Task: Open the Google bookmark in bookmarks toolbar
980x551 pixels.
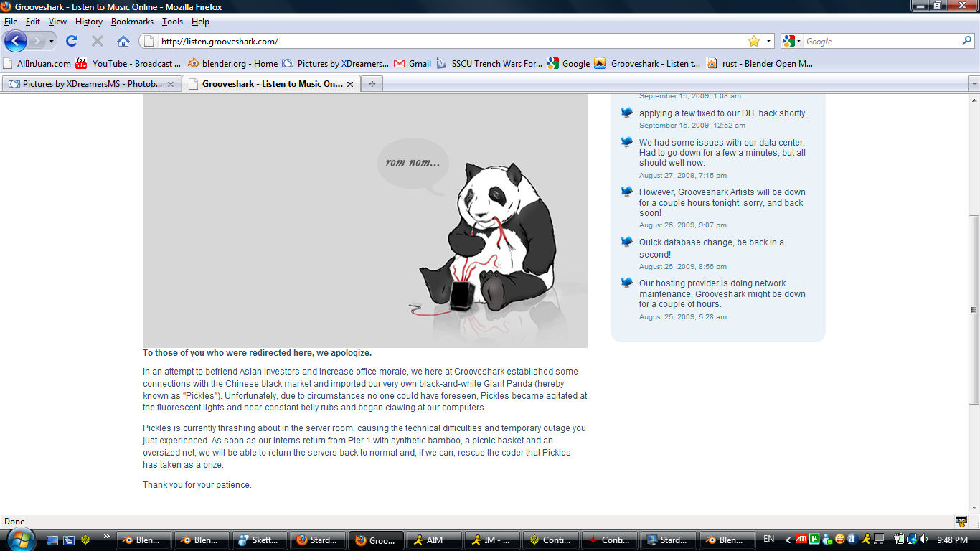Action: [568, 63]
